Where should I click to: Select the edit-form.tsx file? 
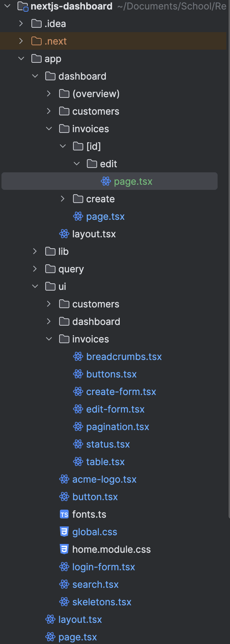(x=115, y=409)
